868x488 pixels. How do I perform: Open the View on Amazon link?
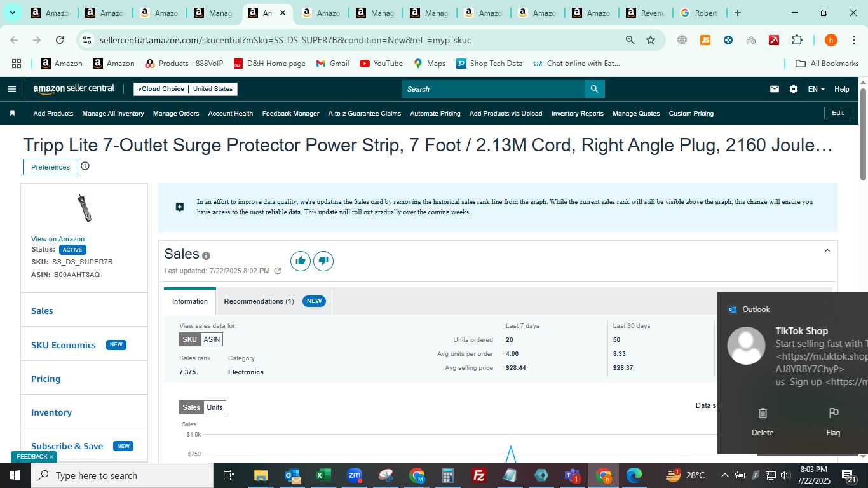pyautogui.click(x=58, y=239)
